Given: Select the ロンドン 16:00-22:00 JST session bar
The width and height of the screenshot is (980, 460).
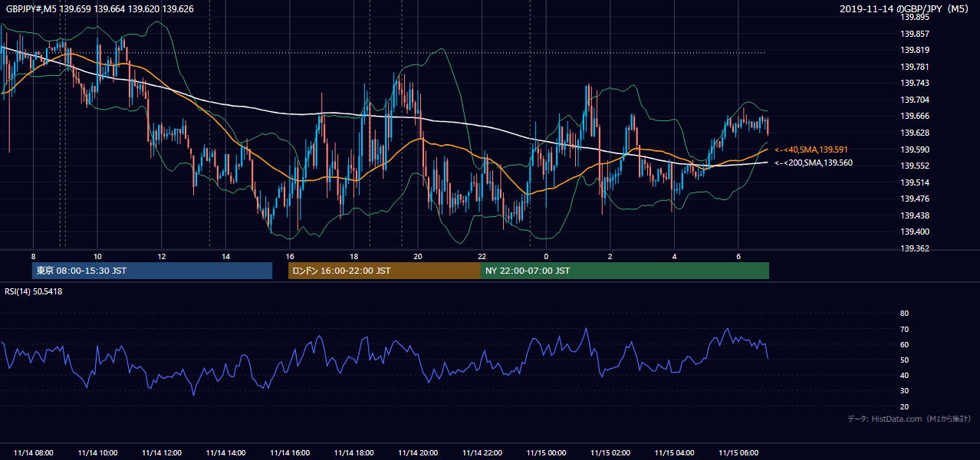Looking at the screenshot, I should tap(384, 271).
